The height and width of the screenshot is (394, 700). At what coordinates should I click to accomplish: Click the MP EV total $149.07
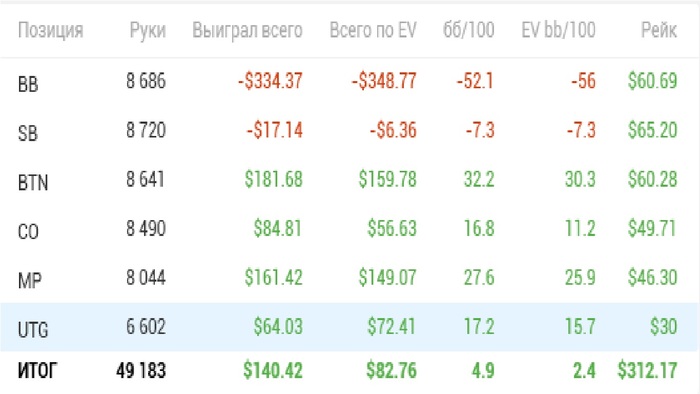[388, 278]
